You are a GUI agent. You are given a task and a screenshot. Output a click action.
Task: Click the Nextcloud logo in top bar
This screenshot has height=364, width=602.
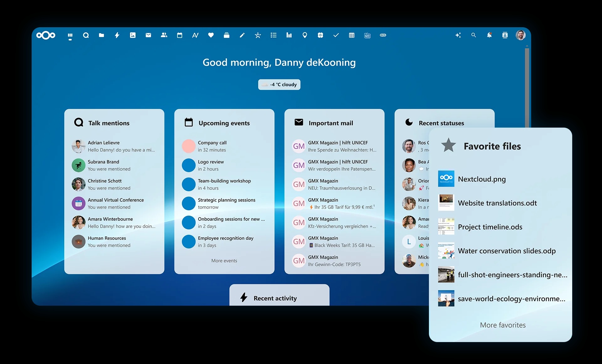coord(46,35)
